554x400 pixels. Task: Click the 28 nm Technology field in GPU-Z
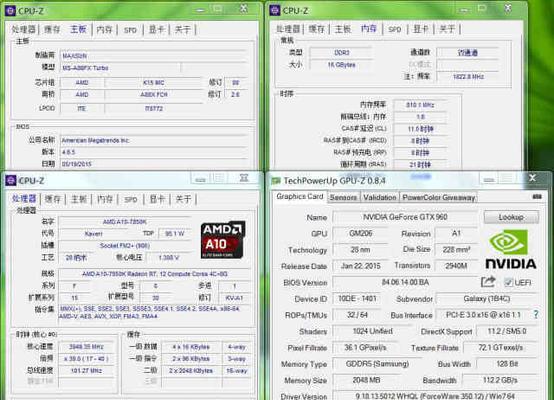pyautogui.click(x=360, y=250)
